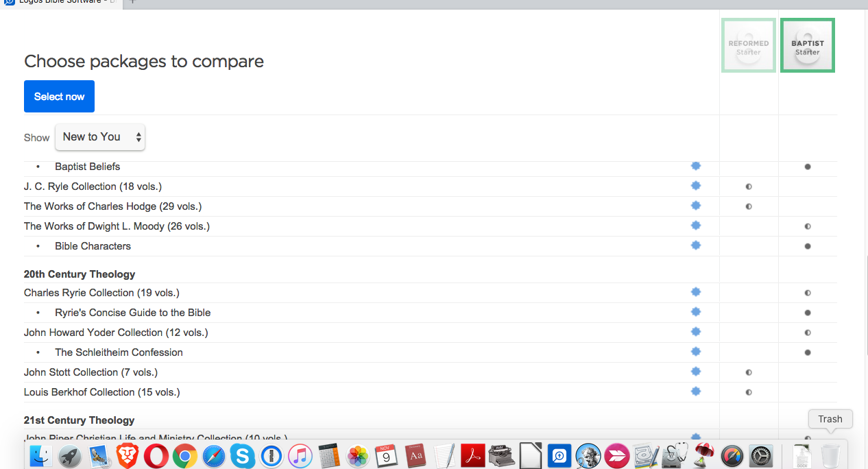
Task: Open the DOCX document in the dock
Action: [801, 455]
